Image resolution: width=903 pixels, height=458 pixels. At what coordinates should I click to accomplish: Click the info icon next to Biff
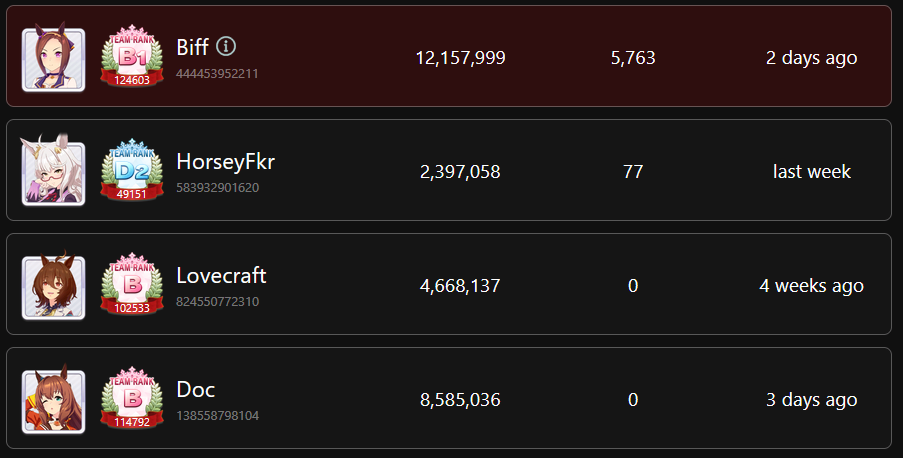(x=227, y=46)
